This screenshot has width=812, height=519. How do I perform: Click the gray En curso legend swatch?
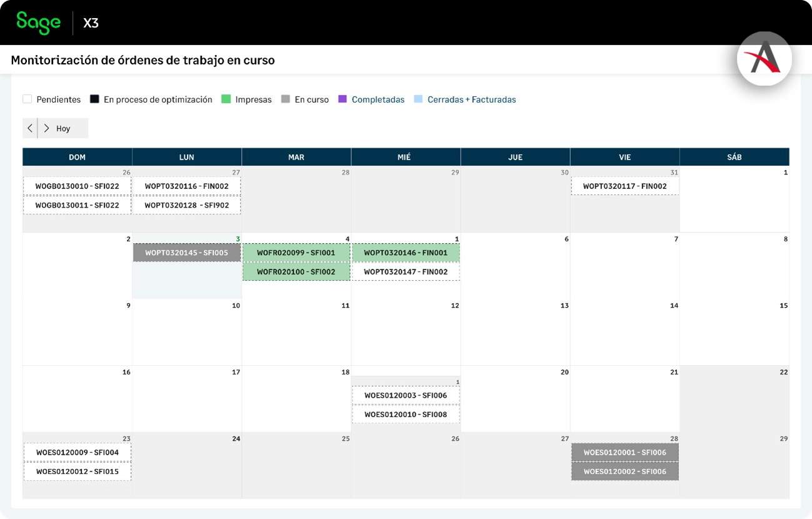(x=286, y=99)
